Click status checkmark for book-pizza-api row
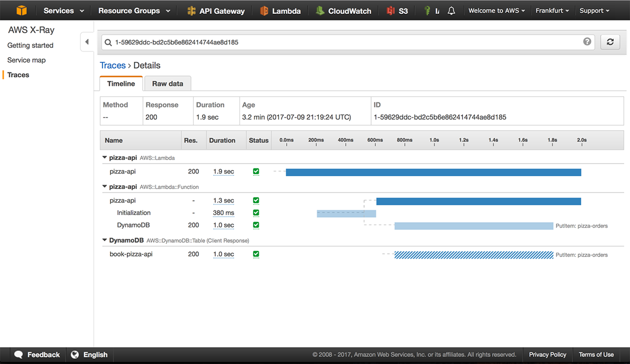630x364 pixels. click(256, 254)
